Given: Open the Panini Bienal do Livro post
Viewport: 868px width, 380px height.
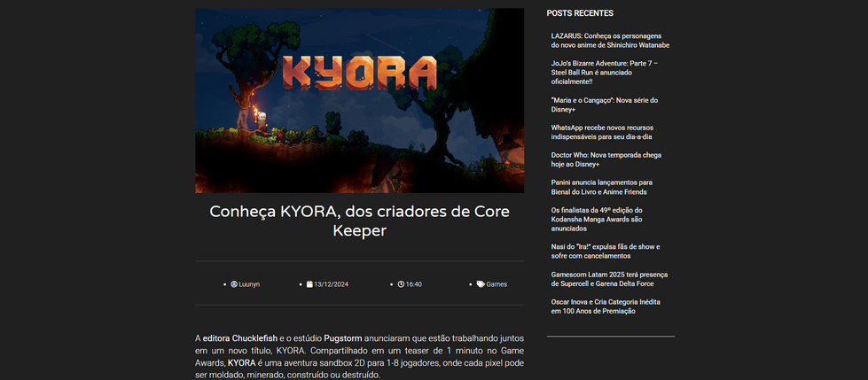Looking at the screenshot, I should [x=602, y=187].
